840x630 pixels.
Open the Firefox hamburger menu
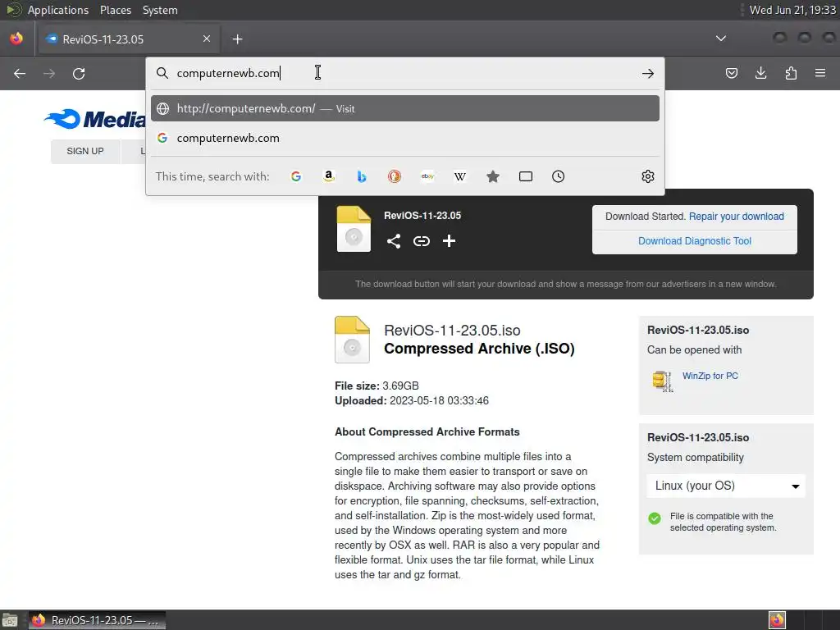coord(820,73)
